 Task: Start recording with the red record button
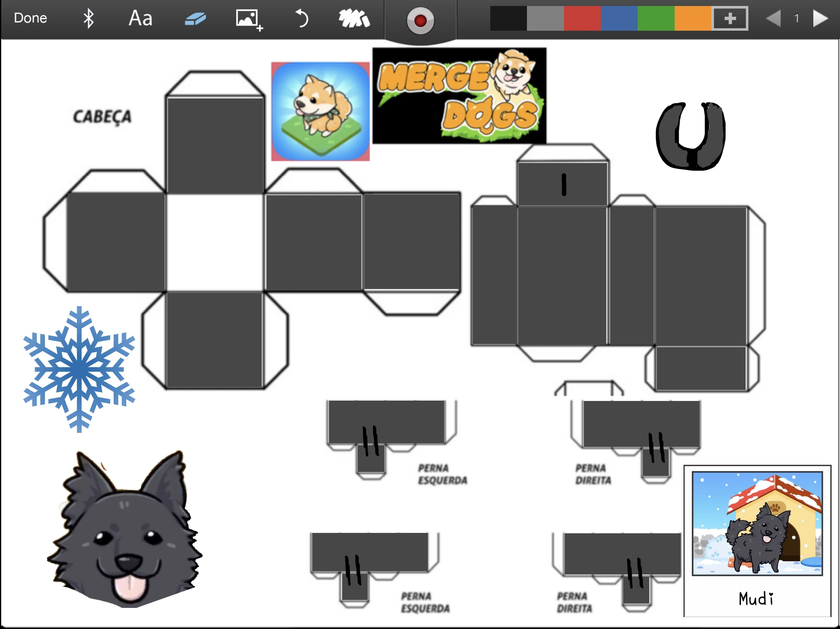click(x=420, y=20)
